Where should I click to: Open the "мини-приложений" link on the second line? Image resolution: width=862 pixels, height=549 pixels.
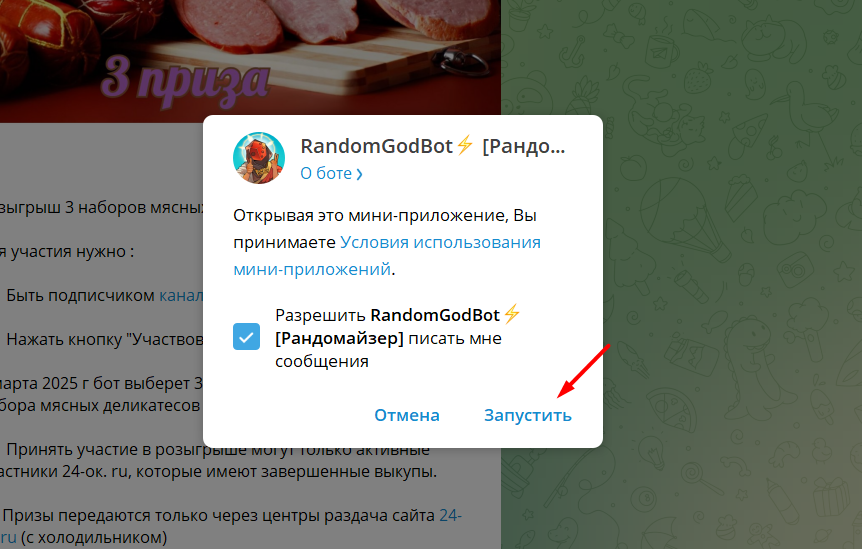[x=312, y=269]
